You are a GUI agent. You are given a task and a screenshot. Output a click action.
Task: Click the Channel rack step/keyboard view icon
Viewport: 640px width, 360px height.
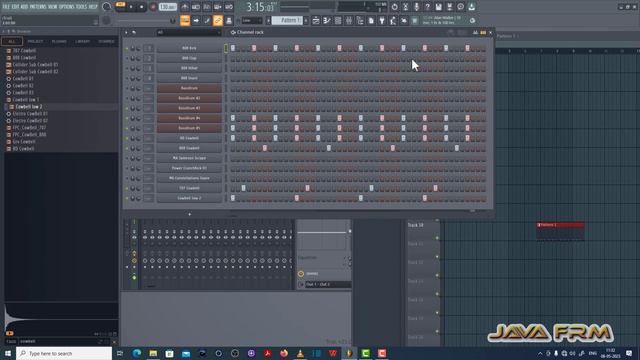coord(483,32)
